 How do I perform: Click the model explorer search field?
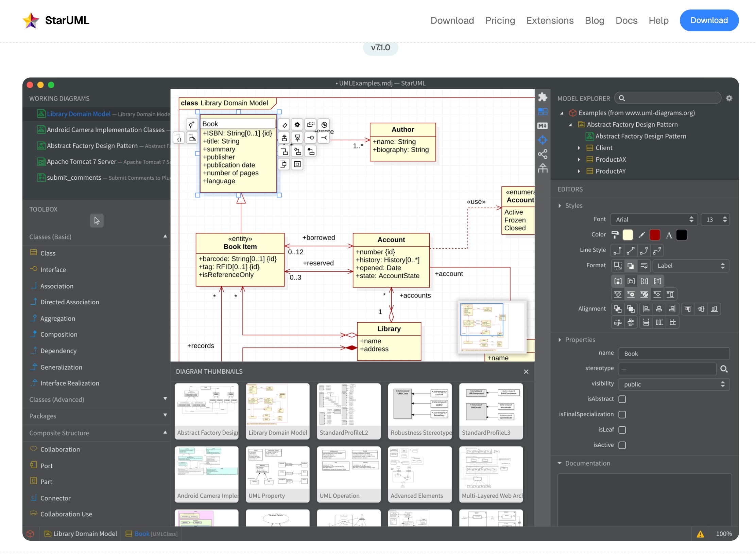(668, 98)
